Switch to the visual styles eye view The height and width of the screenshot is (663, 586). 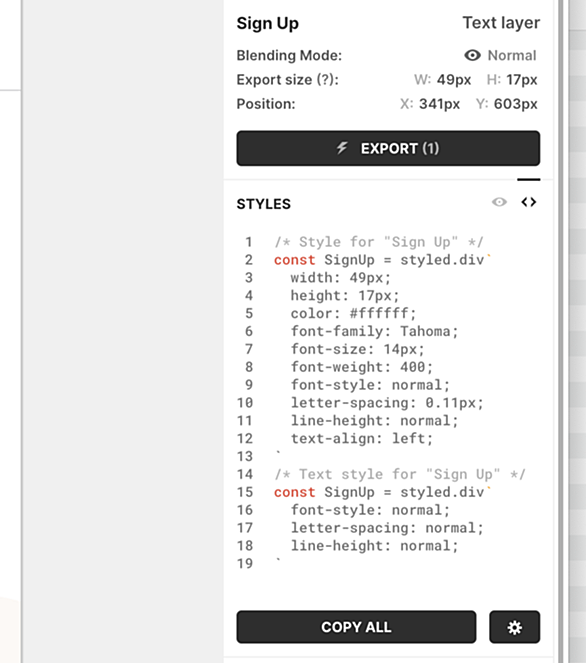tap(499, 202)
